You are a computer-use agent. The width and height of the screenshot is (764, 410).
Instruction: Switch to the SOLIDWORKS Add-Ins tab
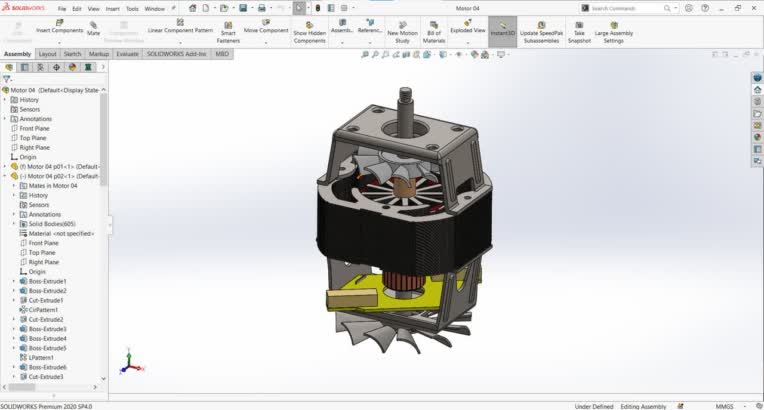click(176, 54)
